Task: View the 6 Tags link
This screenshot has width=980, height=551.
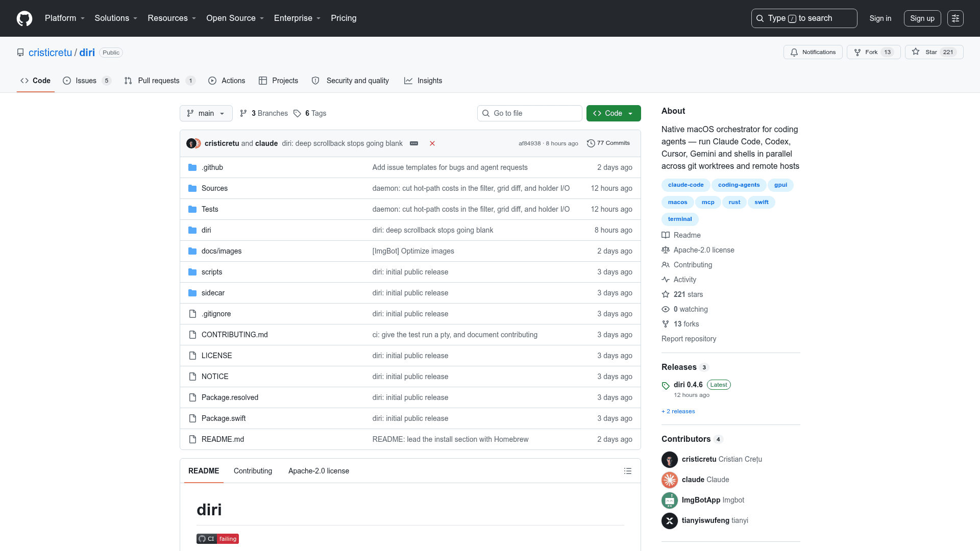Action: [310, 113]
